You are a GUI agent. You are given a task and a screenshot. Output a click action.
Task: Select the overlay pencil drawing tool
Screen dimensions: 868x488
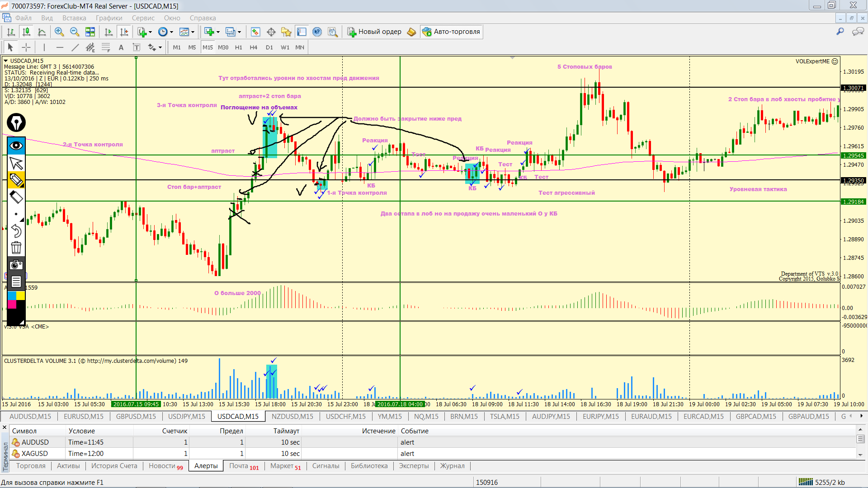tap(16, 180)
